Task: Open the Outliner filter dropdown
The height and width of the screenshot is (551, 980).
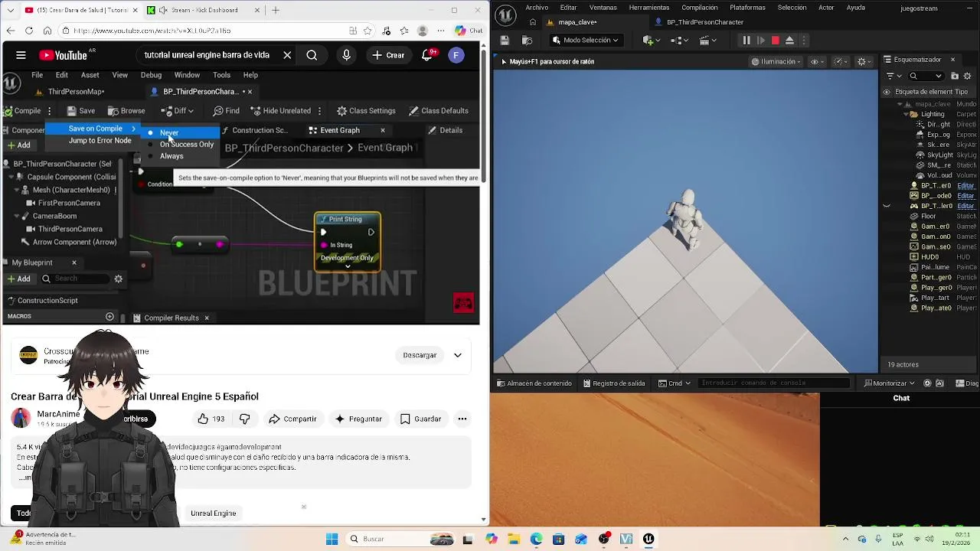Action: pyautogui.click(x=893, y=76)
